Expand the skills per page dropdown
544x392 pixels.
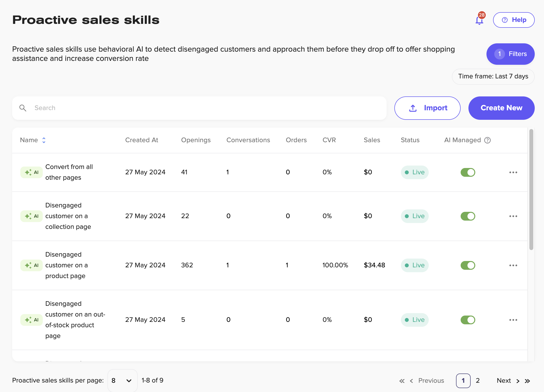pyautogui.click(x=122, y=381)
